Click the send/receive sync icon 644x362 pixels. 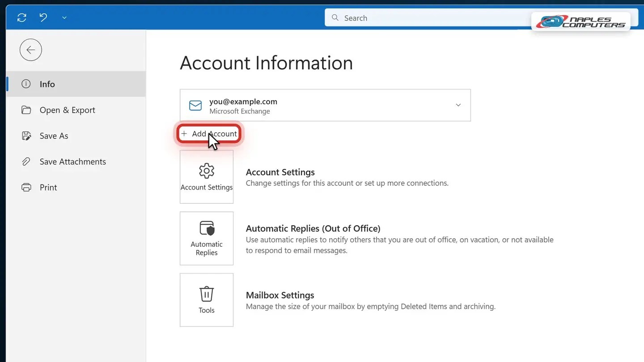[22, 18]
